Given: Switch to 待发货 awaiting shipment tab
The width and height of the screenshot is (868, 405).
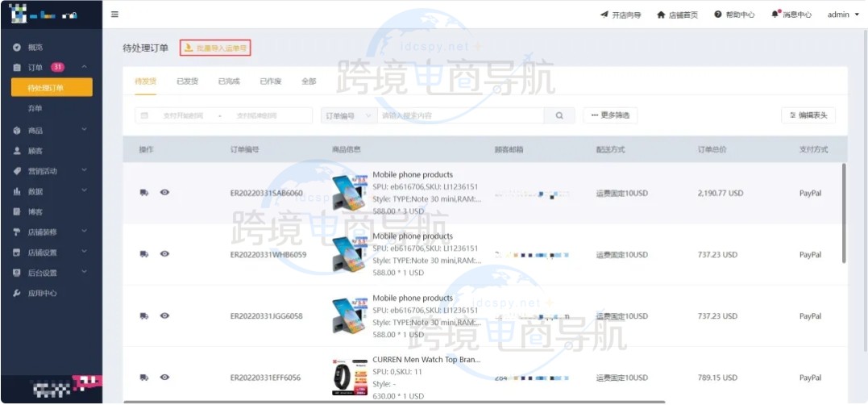Looking at the screenshot, I should [x=146, y=81].
